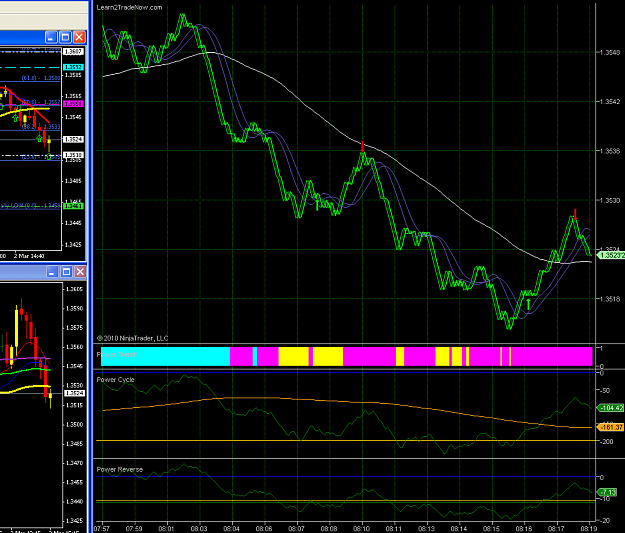Click 1.3500 axis label in lower-left window
Viewport: 625px width, 533px height.
pos(74,424)
